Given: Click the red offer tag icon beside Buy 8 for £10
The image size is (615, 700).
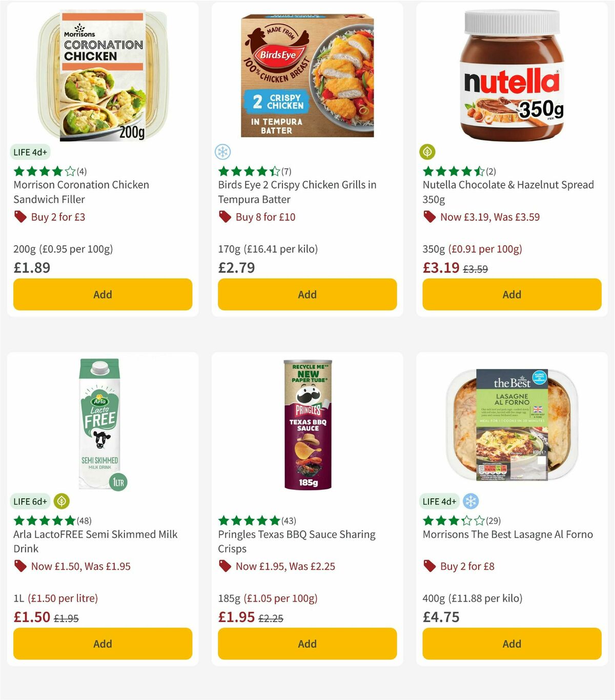Looking at the screenshot, I should coord(224,217).
